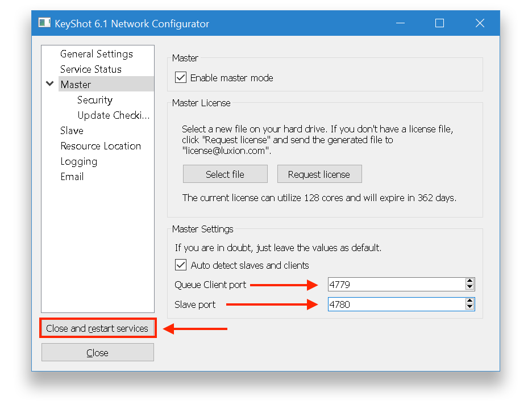Image resolution: width=532 pixels, height=409 pixels.
Task: Click Request license
Action: point(319,173)
